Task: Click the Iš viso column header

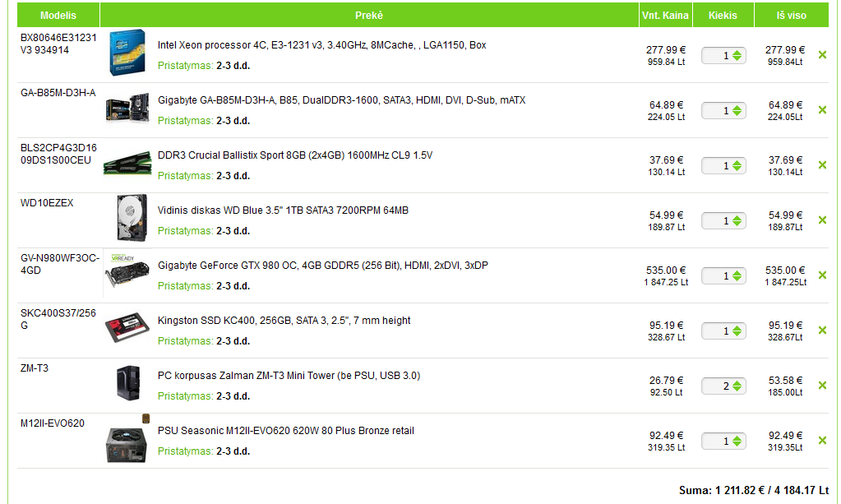Action: [791, 15]
